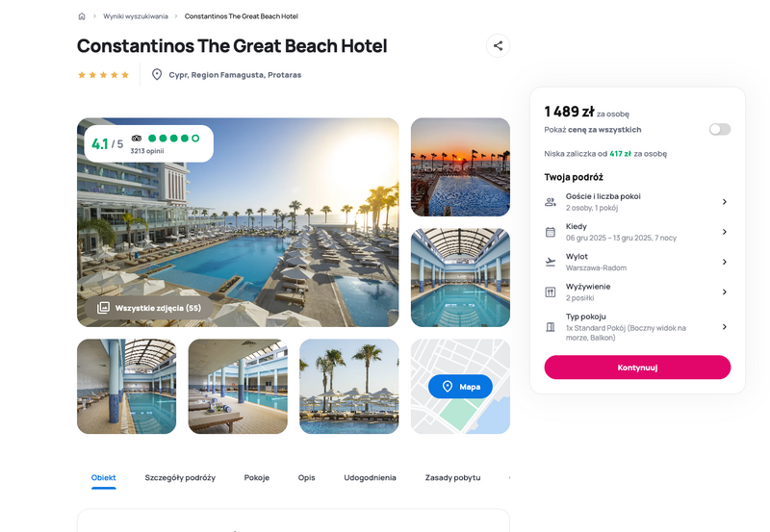Click the pink Kontynuuj button
This screenshot has width=770, height=532.
pyautogui.click(x=637, y=367)
